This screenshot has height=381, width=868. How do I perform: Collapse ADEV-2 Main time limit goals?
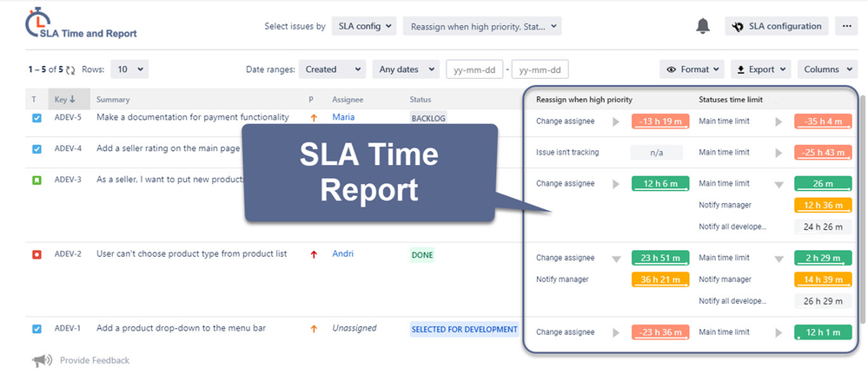[779, 259]
